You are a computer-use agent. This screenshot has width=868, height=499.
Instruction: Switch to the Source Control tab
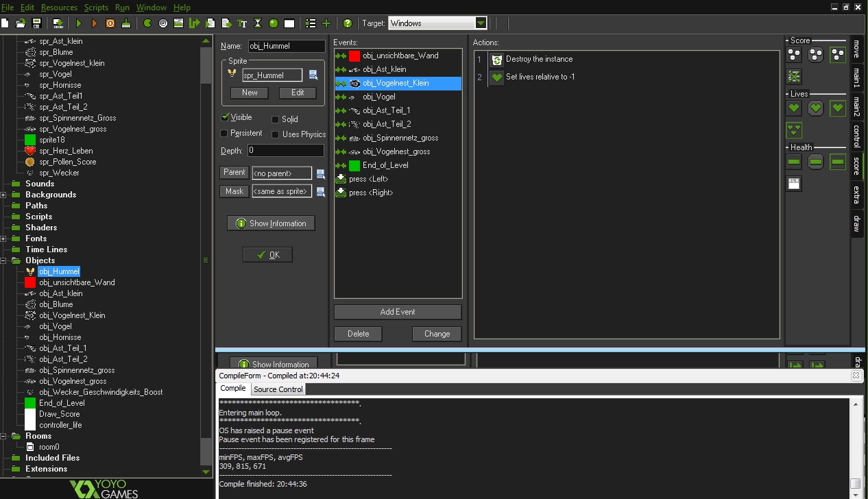[x=278, y=389]
